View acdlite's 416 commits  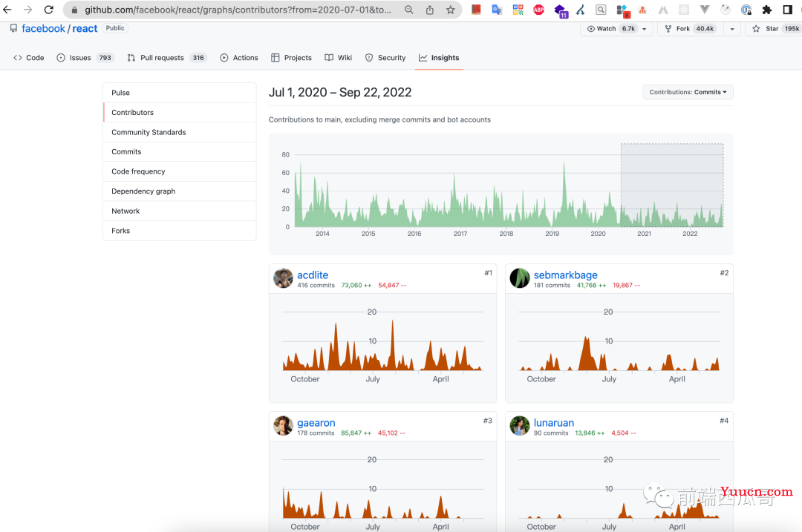pyautogui.click(x=316, y=285)
